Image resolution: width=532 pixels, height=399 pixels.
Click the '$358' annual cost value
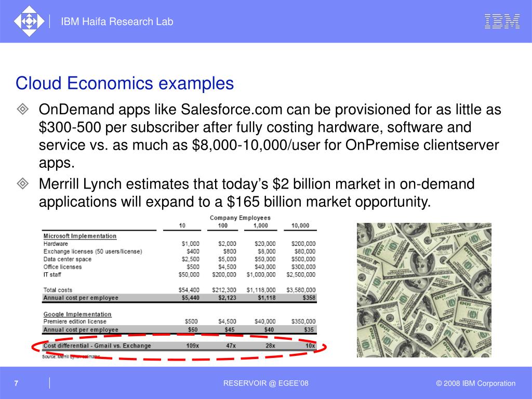coord(309,298)
